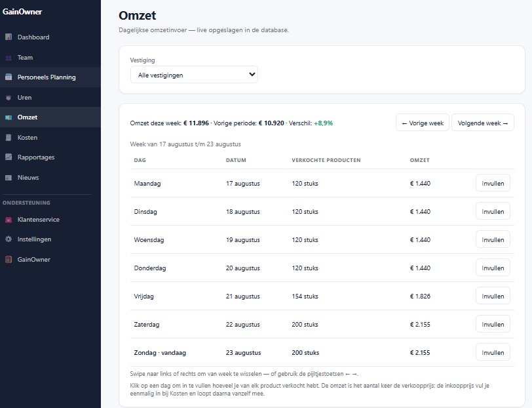
Task: Click the Kosten receipt icon
Action: tap(9, 138)
